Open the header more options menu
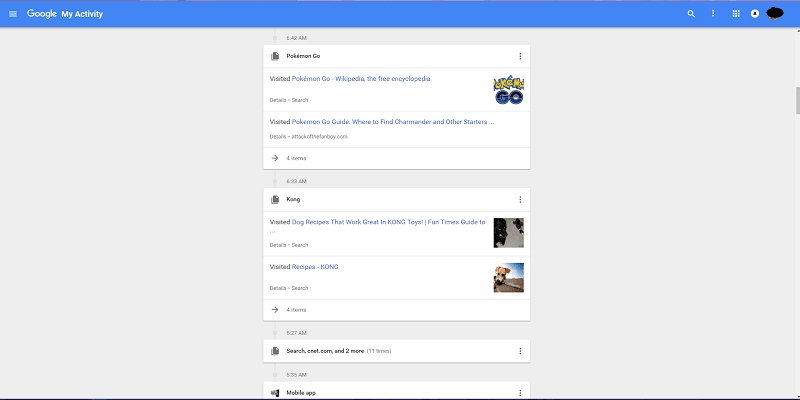Viewport: 800px width, 400px height. click(x=713, y=14)
